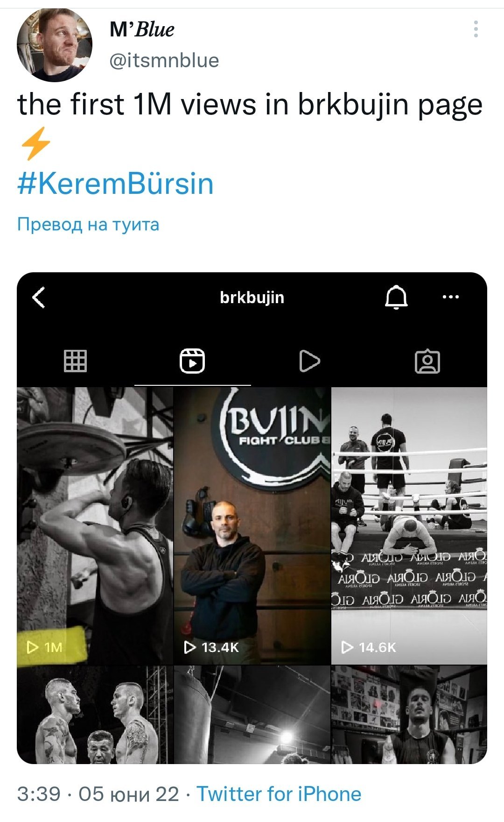Open the brkbujin profile more options dots

450,297
